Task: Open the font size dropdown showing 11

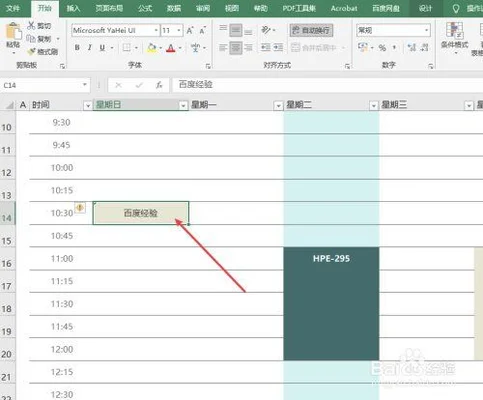Action: point(179,31)
